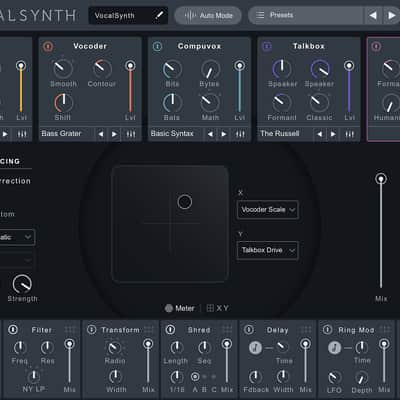The height and width of the screenshot is (400, 400).
Task: Click the pencil edit icon beside VocalSynth name
Action: click(x=159, y=15)
